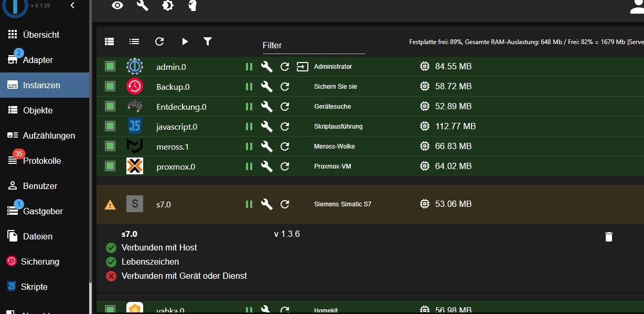Expand the admin.0 row by its name

click(x=171, y=67)
